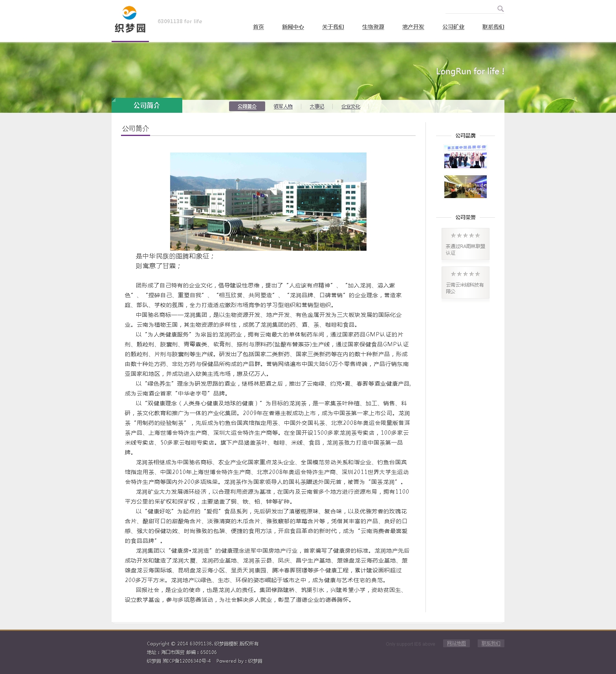Click the green 公司简介 section header
The image size is (616, 674).
[x=147, y=105]
